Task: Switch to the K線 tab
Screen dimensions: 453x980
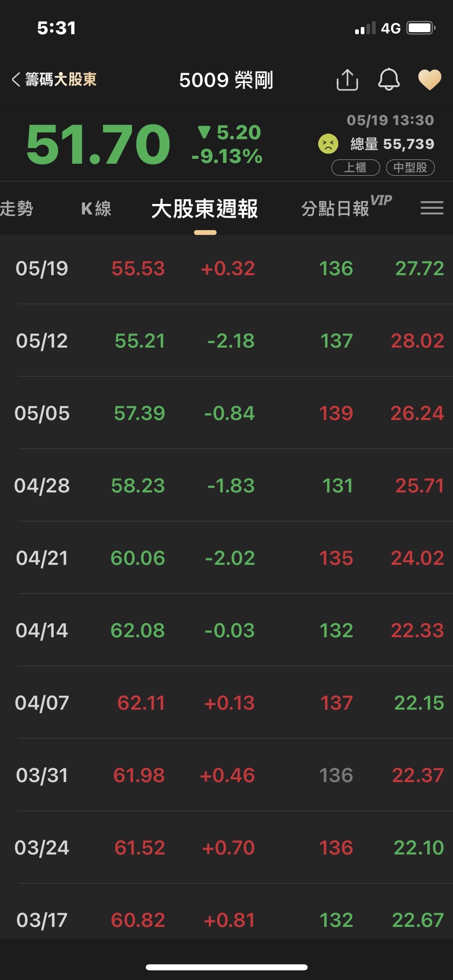Action: click(x=96, y=208)
